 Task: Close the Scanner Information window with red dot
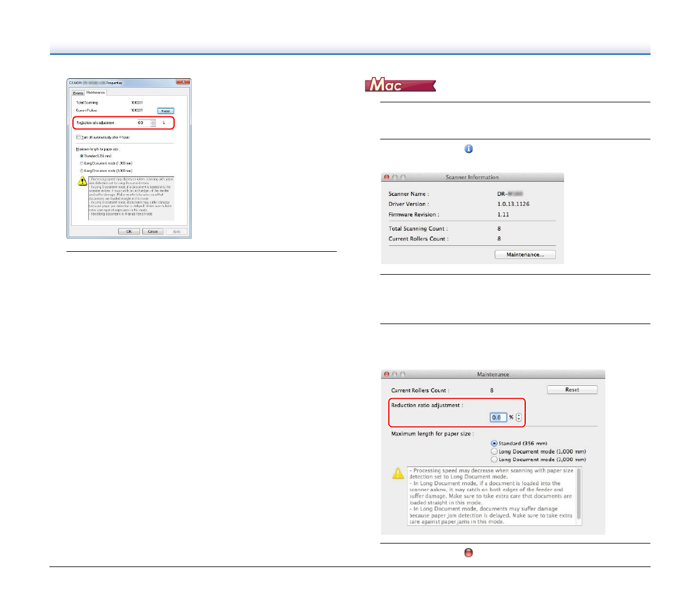pyautogui.click(x=386, y=177)
